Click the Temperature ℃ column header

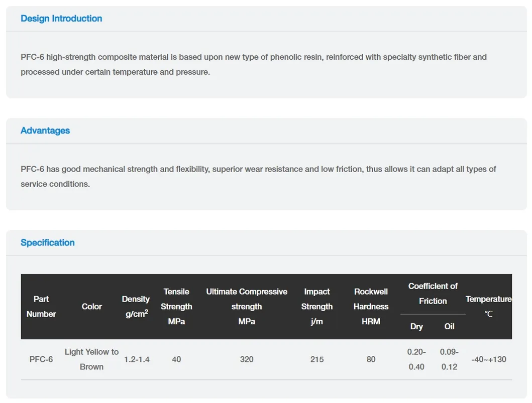tap(489, 307)
